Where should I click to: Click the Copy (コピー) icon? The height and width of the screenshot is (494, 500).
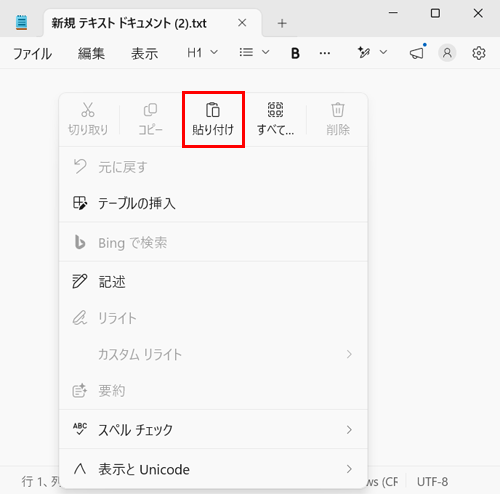pyautogui.click(x=150, y=110)
